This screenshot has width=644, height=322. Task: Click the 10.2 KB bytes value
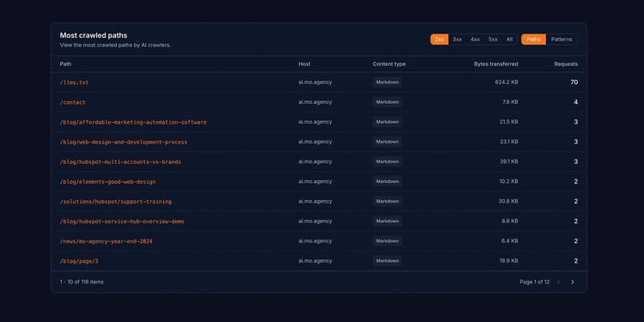click(x=509, y=181)
